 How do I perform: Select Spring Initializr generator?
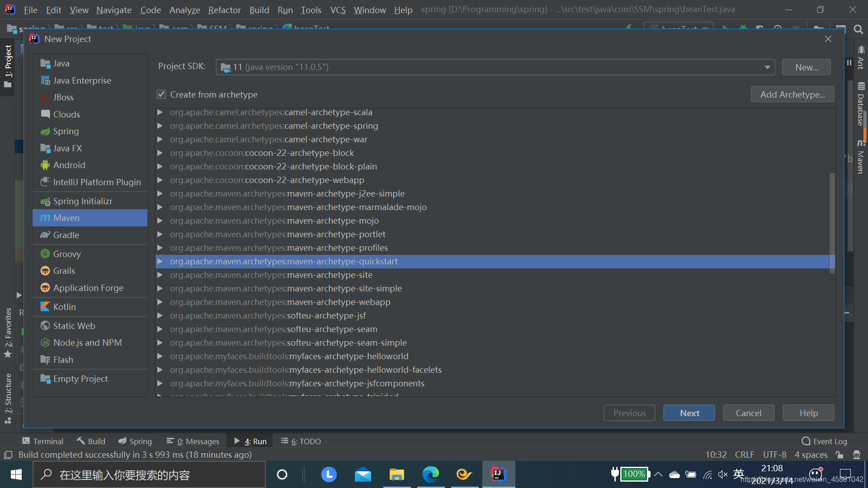click(90, 201)
